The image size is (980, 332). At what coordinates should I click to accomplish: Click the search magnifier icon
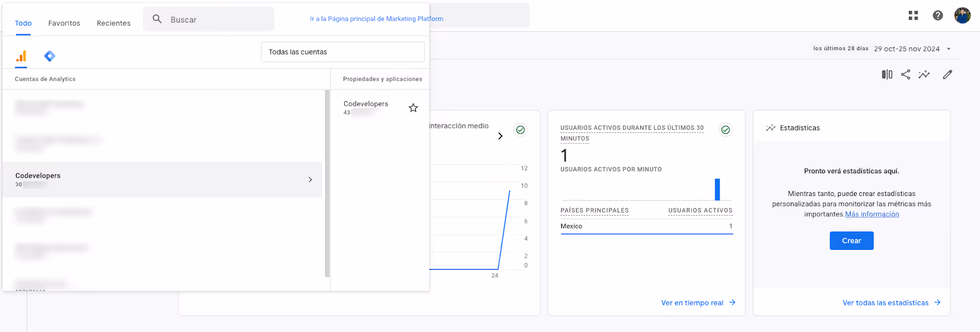[157, 19]
